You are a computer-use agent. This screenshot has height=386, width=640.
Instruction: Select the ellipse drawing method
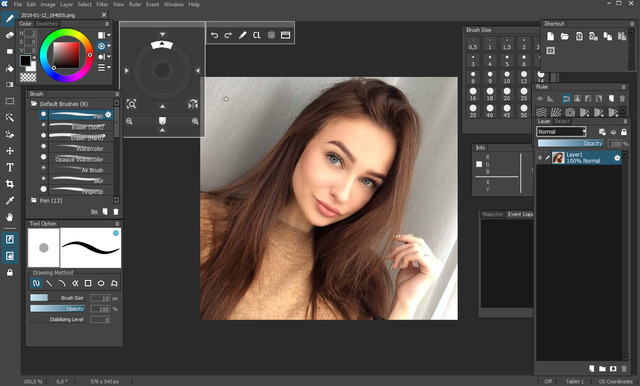[x=101, y=283]
